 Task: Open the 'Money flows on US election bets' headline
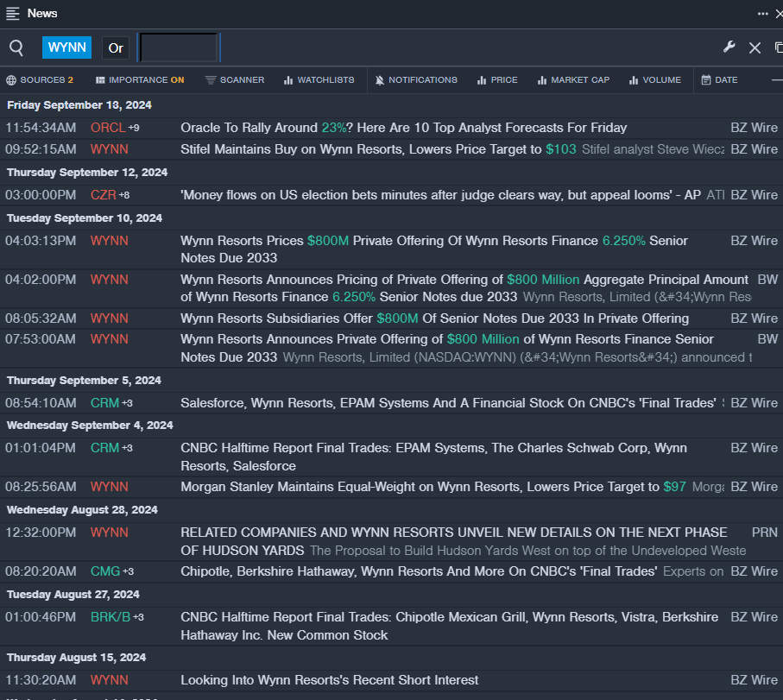tap(440, 195)
